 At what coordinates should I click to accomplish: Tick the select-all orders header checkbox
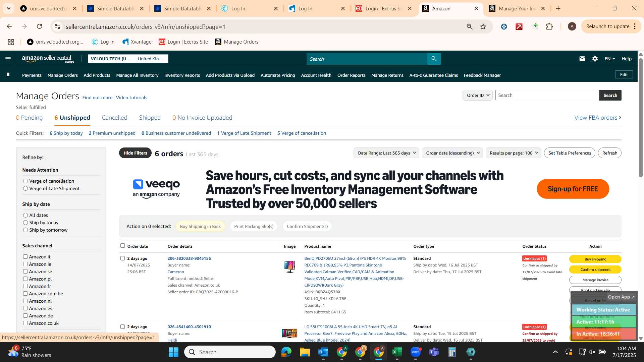click(x=122, y=246)
